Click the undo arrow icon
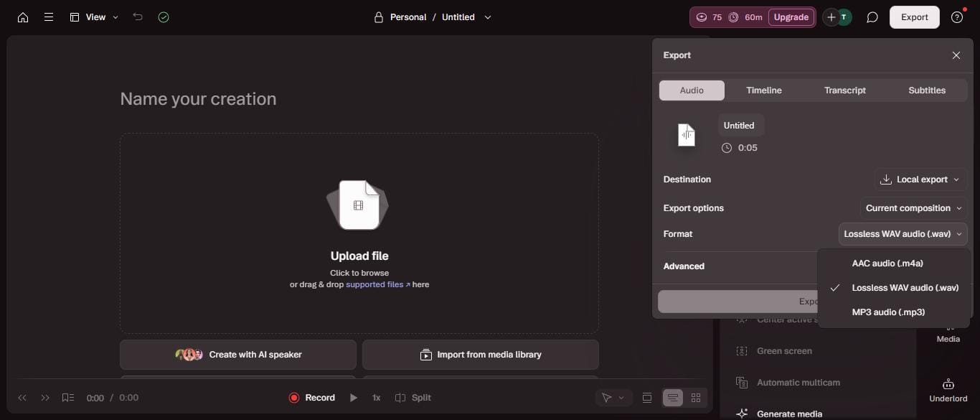 138,17
